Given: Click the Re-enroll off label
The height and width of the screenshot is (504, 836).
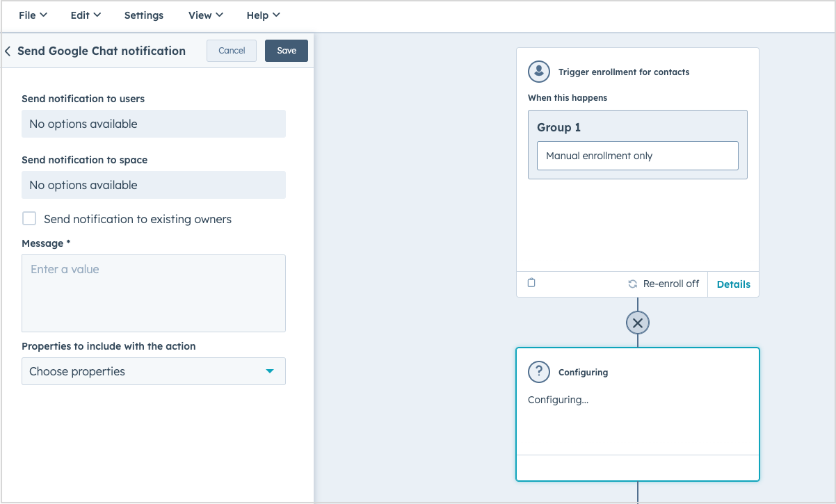Looking at the screenshot, I should click(671, 284).
